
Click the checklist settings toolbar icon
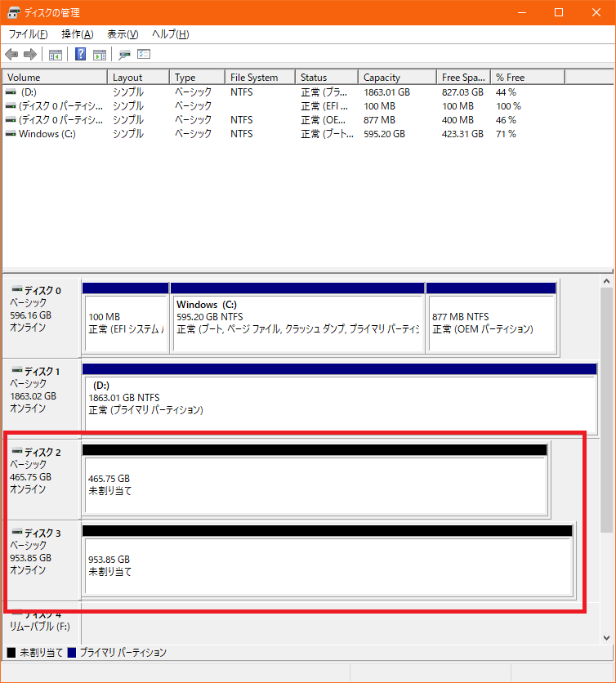(x=144, y=54)
